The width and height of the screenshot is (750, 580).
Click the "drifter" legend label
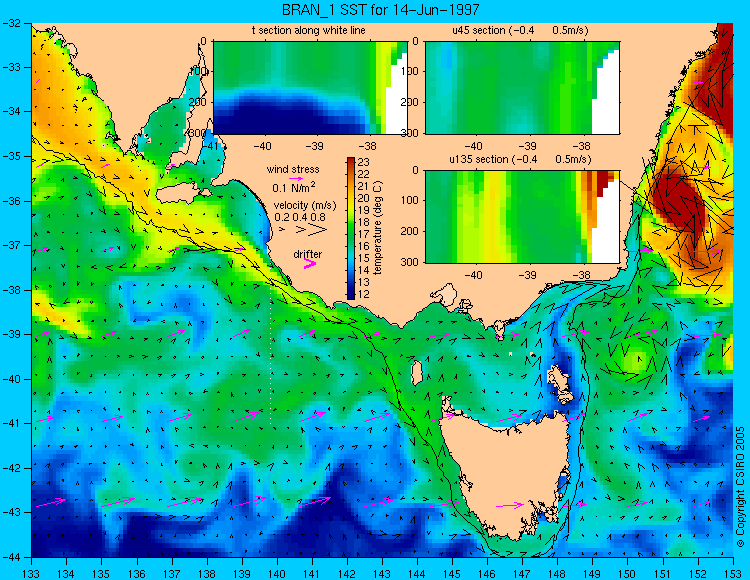tap(308, 254)
